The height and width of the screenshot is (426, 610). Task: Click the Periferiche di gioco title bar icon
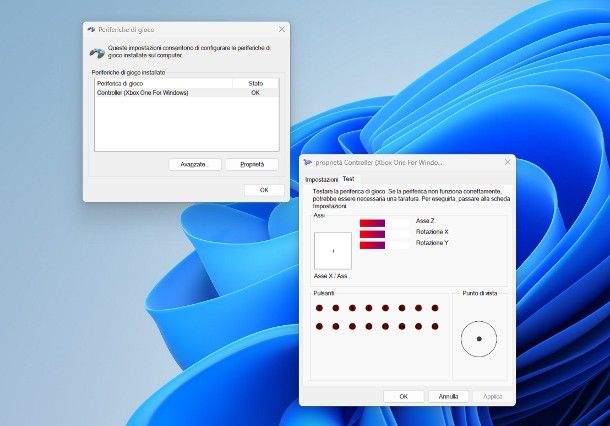[x=91, y=29]
